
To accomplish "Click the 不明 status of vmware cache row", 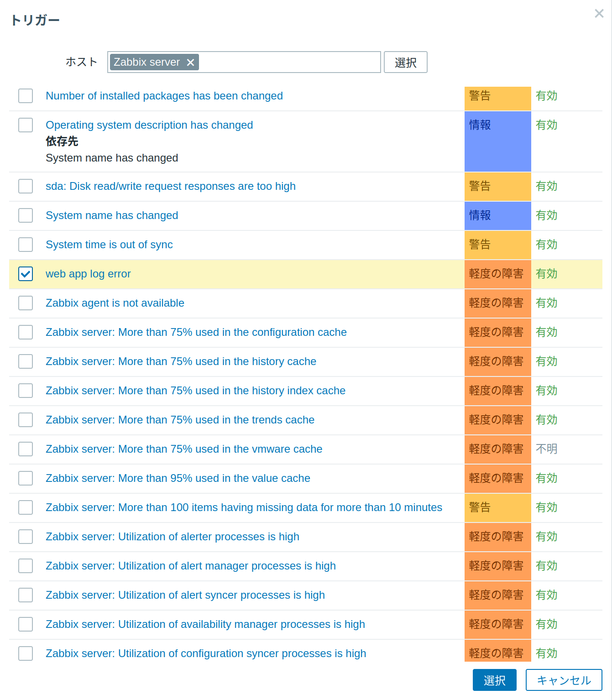I will [x=546, y=449].
